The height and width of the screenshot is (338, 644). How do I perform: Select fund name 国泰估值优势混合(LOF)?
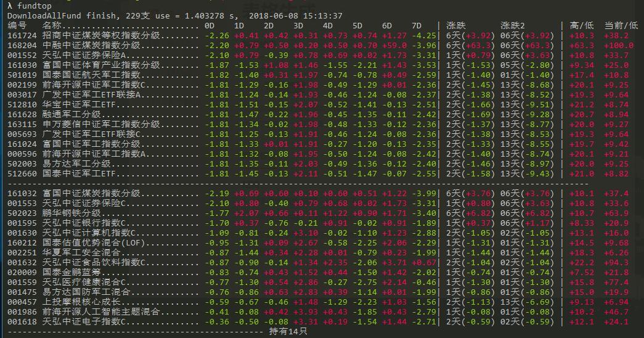pyautogui.click(x=94, y=243)
